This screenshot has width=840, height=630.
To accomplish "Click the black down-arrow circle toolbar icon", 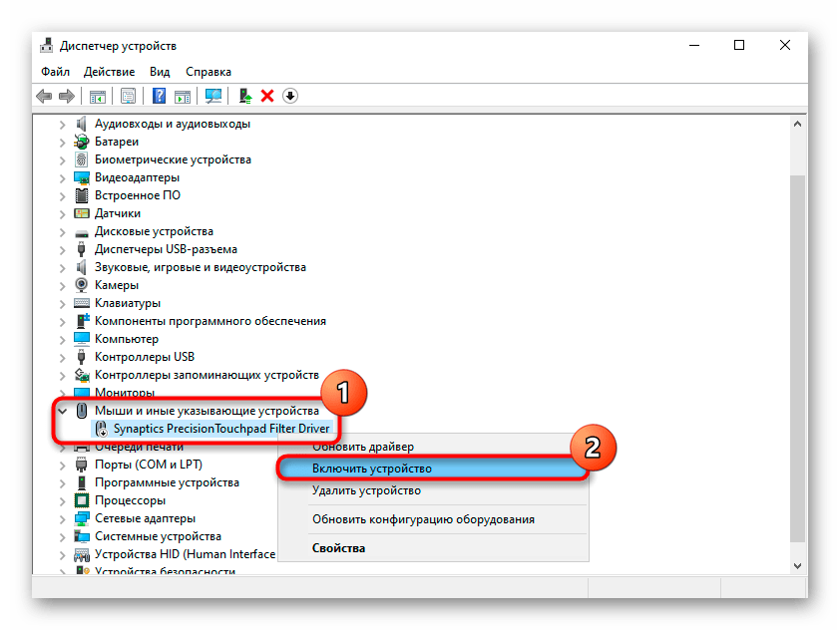I will 290,96.
